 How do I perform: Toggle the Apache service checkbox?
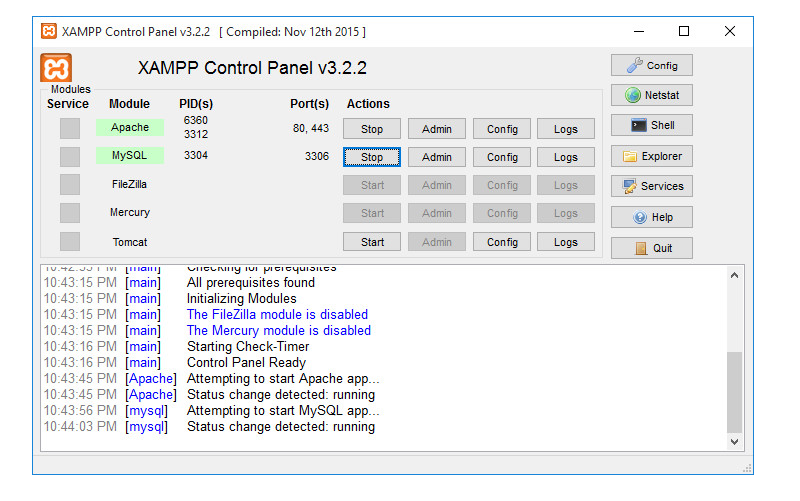[x=69, y=128]
